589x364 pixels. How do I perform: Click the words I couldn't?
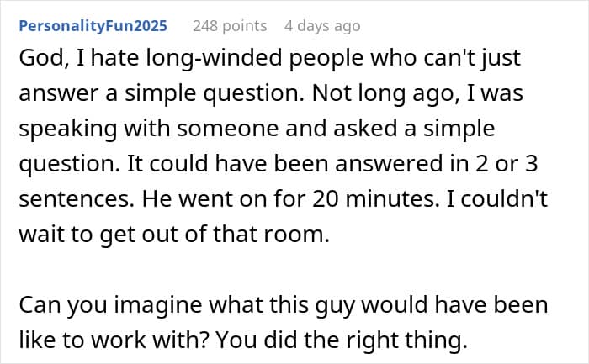pos(497,199)
